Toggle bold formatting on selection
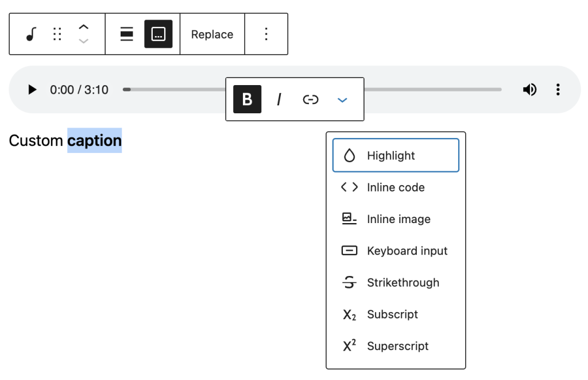 [x=247, y=99]
